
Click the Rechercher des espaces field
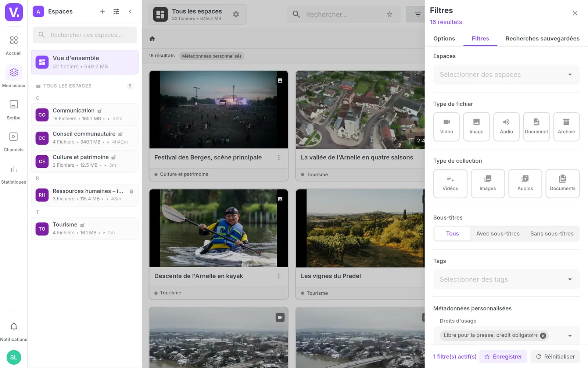85,35
